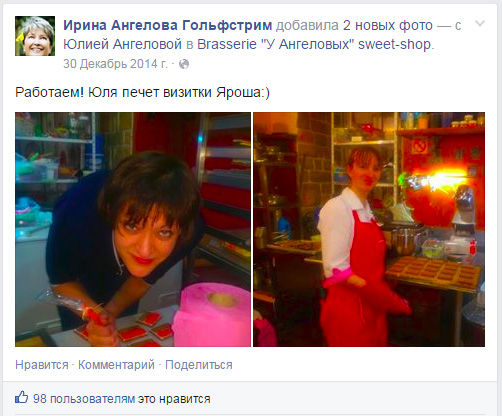Open Brasserie "У Ангеловых" sweet-shop page
Viewport: 502px width, 416px height.
click(x=315, y=44)
